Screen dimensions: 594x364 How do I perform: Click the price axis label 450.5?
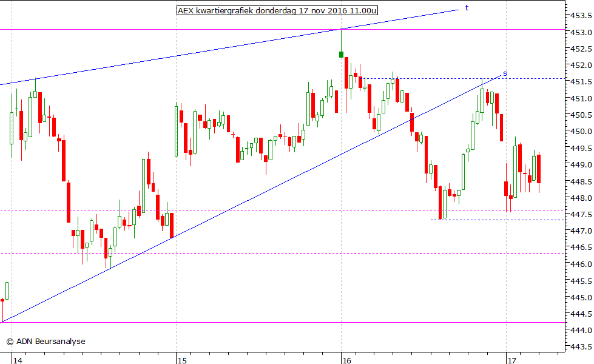(x=581, y=115)
